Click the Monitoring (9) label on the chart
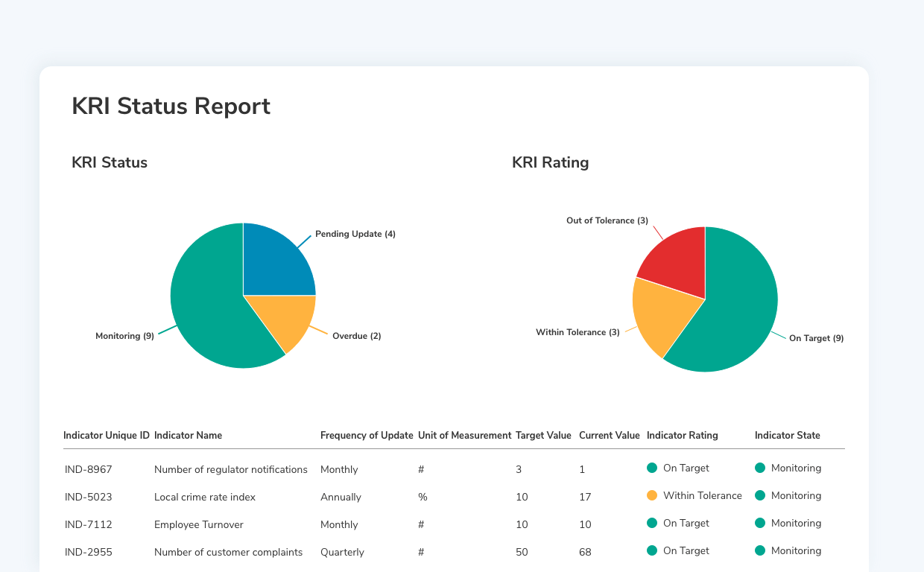This screenshot has height=572, width=924. [x=124, y=336]
